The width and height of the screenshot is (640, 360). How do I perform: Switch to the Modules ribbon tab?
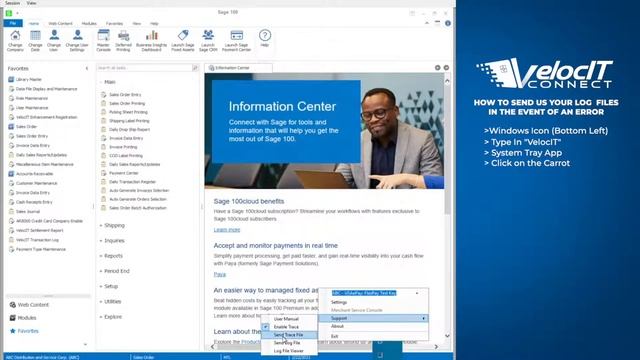point(89,24)
